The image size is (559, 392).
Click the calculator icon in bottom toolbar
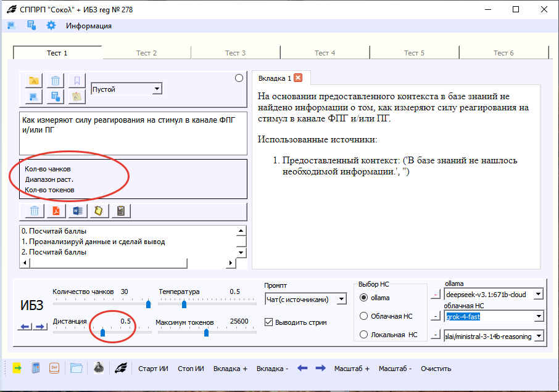[36, 369]
